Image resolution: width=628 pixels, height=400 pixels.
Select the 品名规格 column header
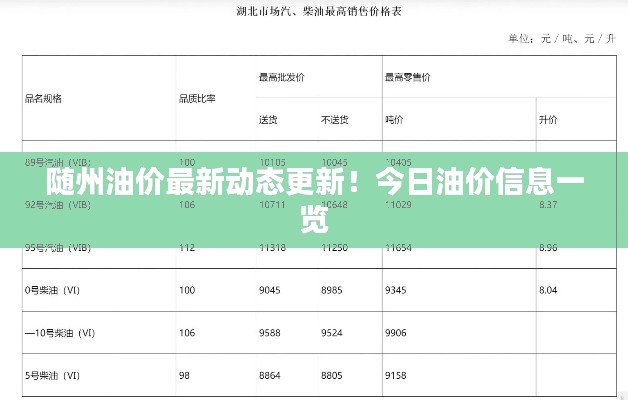(x=44, y=98)
